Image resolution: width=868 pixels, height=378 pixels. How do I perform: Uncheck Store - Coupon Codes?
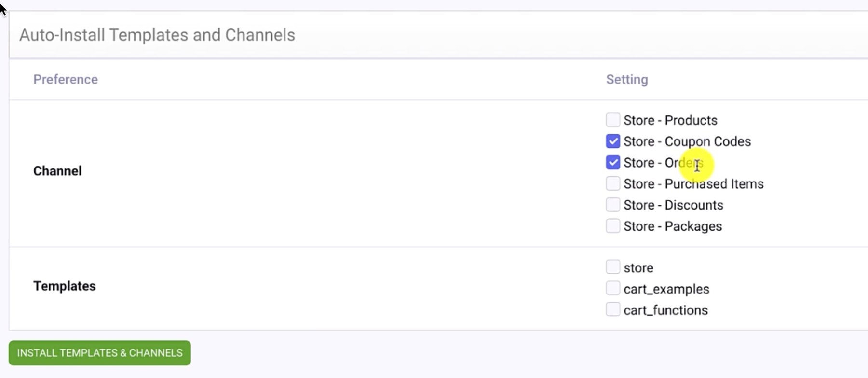[612, 140]
